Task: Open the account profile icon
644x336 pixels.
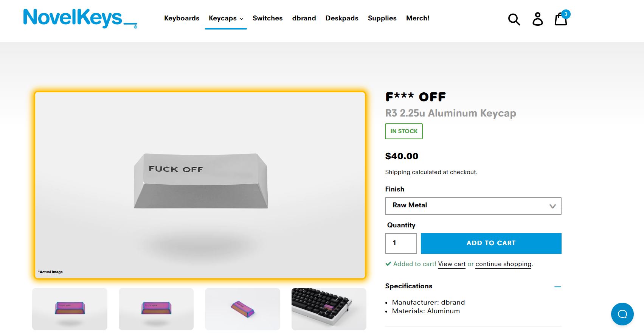Action: pos(537,19)
